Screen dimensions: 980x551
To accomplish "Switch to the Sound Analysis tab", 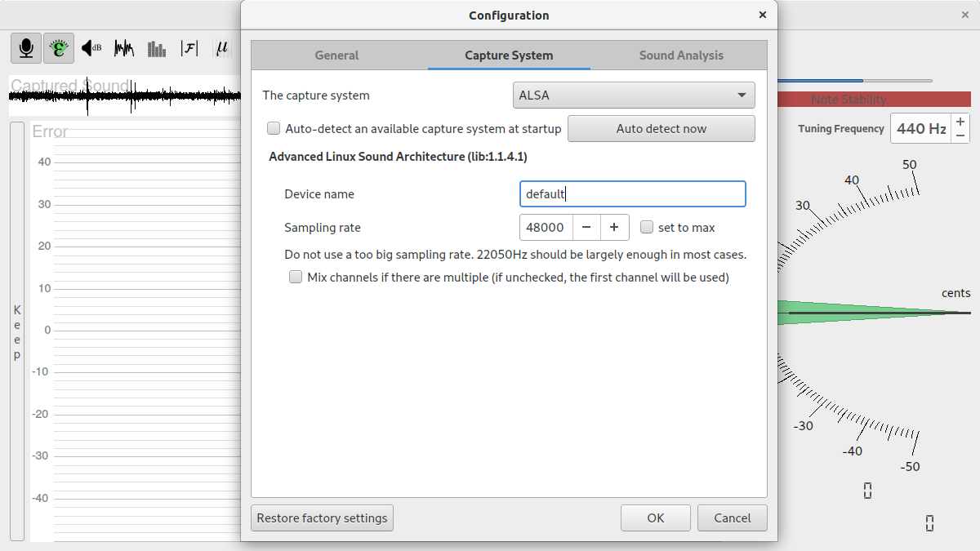I will tap(681, 56).
